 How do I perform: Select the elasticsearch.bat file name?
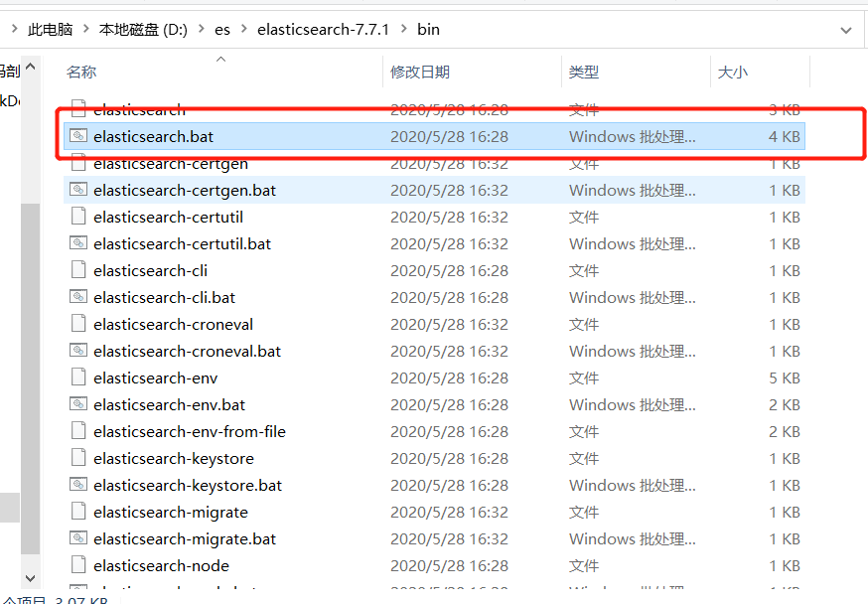coord(153,137)
